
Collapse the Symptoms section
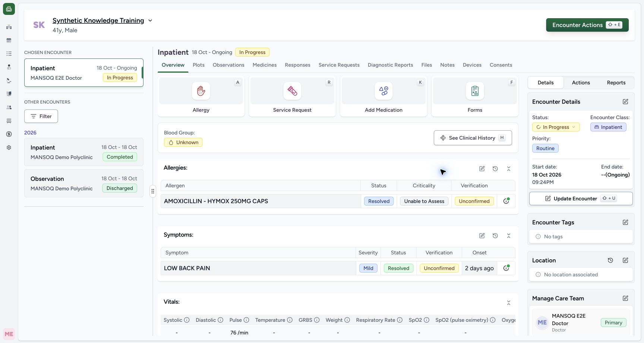[509, 236]
